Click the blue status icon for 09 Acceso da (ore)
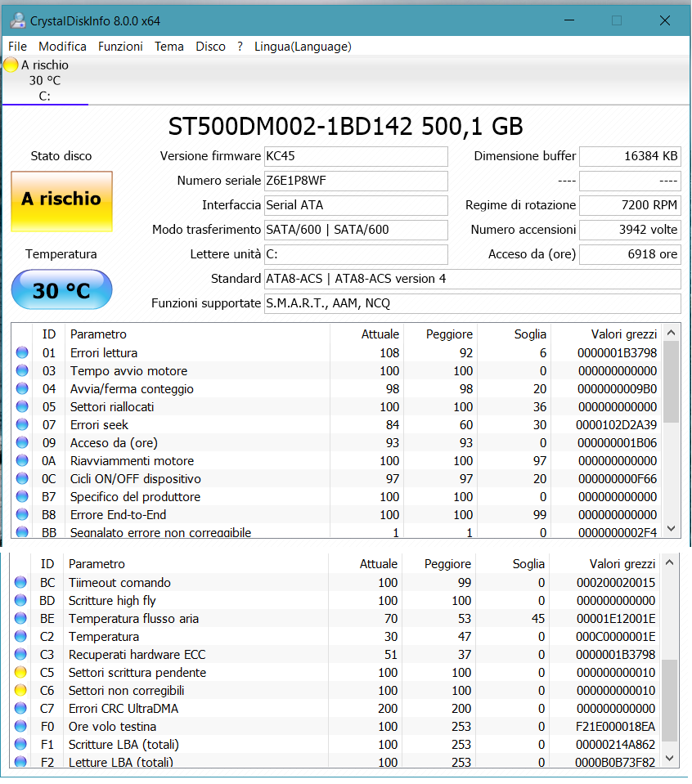 (22, 442)
